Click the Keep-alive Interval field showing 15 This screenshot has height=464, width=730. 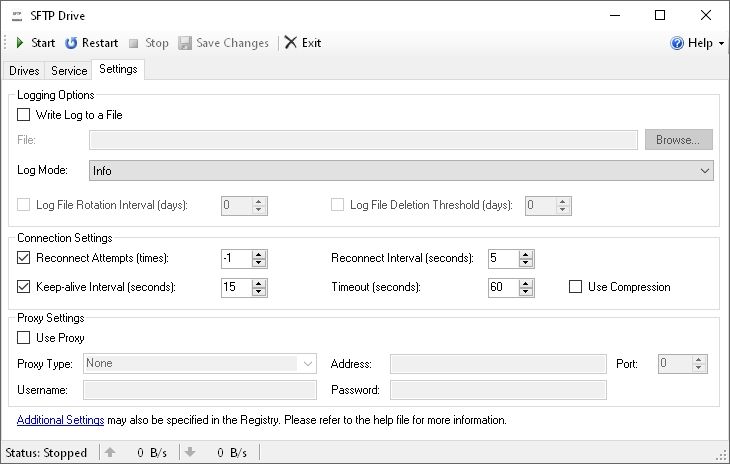point(237,287)
